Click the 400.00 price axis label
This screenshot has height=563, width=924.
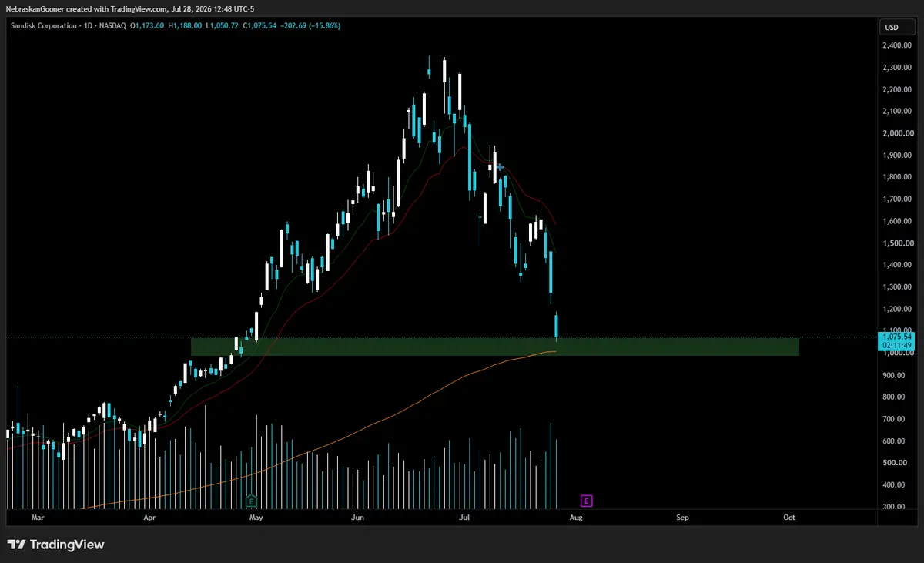896,485
